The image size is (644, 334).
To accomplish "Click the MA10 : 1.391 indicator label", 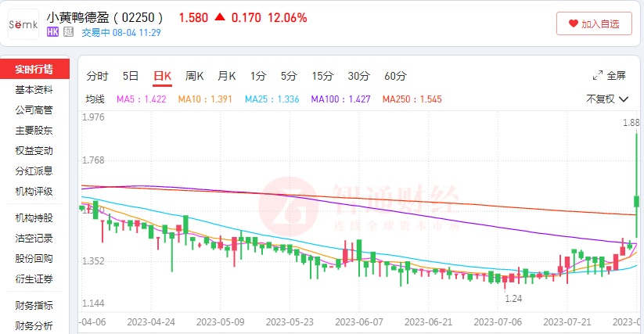I will point(205,99).
